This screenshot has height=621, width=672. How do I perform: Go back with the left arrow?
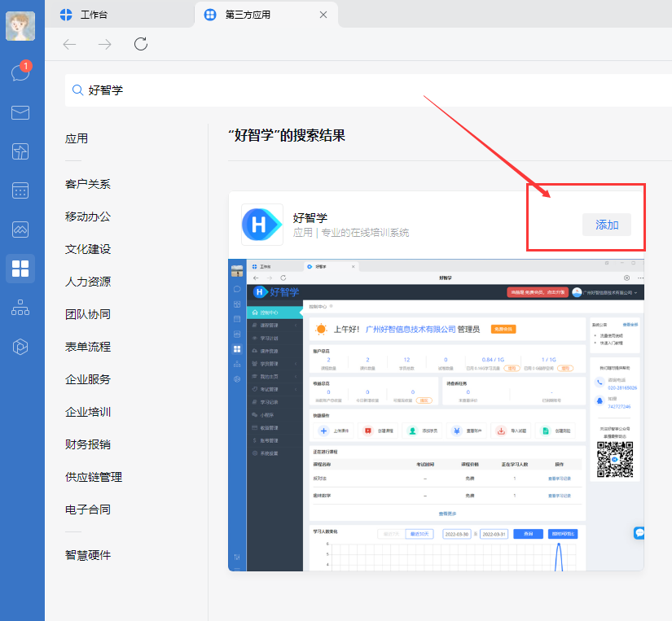pyautogui.click(x=69, y=44)
